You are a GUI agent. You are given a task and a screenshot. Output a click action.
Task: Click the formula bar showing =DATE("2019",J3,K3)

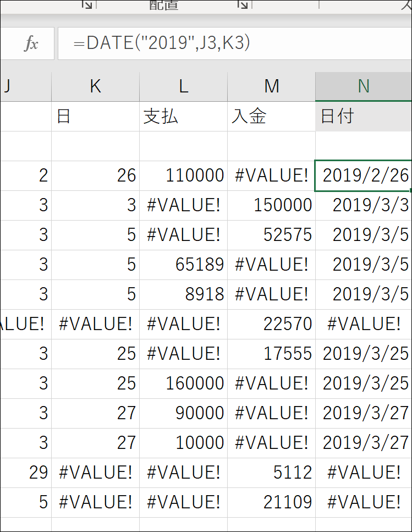(235, 43)
